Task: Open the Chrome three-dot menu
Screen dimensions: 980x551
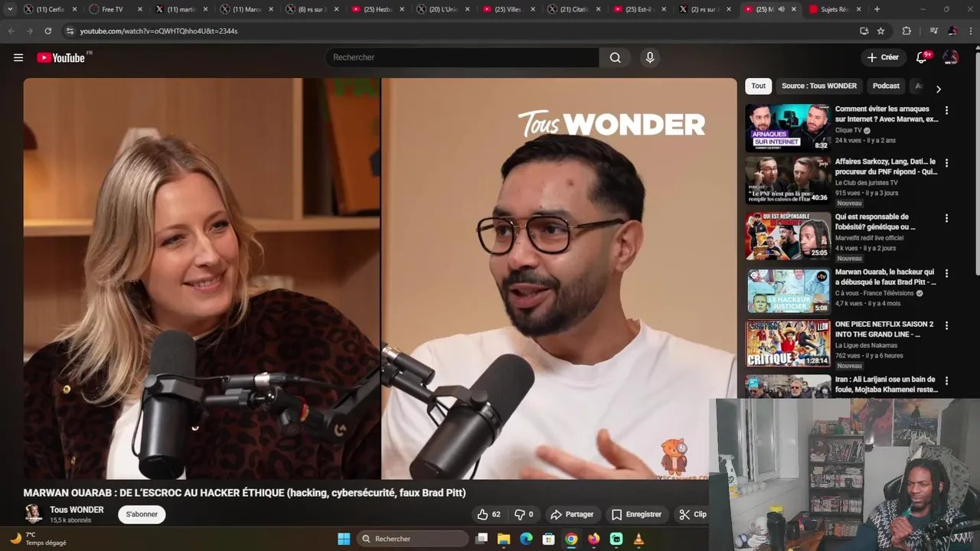Action: coord(969,31)
